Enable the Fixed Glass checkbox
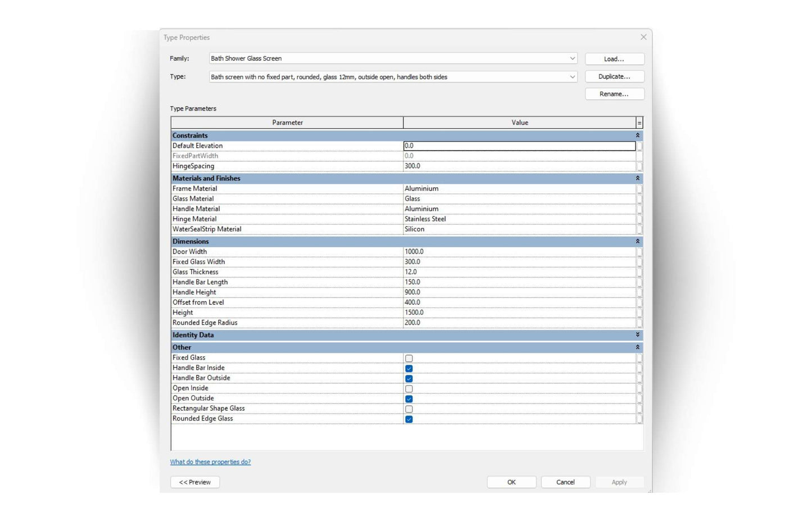Image resolution: width=812 pixels, height=525 pixels. [x=409, y=359]
